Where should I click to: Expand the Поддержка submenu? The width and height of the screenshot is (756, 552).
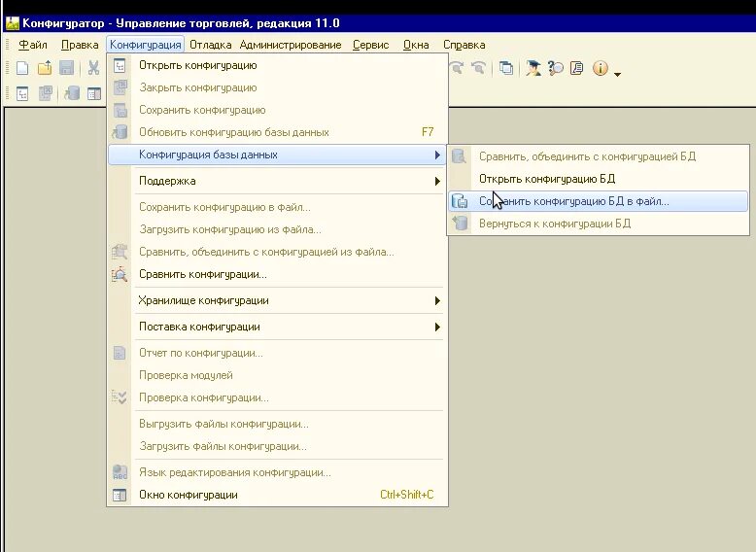coord(277,181)
